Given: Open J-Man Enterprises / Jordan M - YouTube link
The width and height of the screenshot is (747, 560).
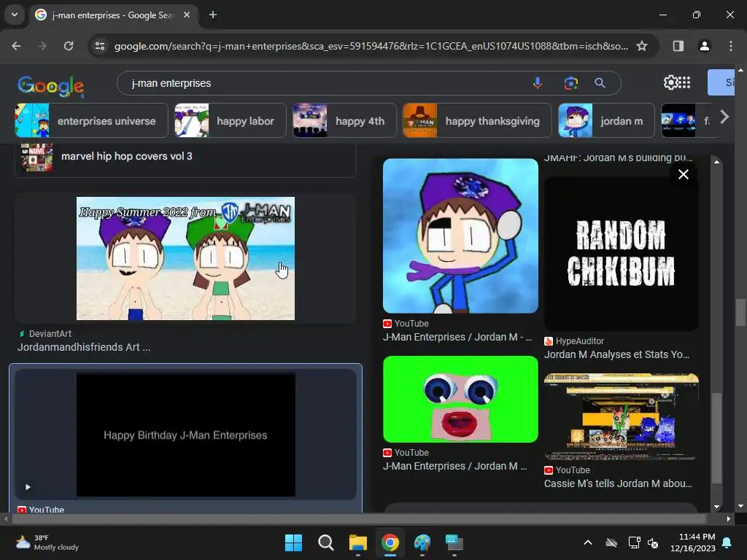Looking at the screenshot, I should (x=457, y=337).
